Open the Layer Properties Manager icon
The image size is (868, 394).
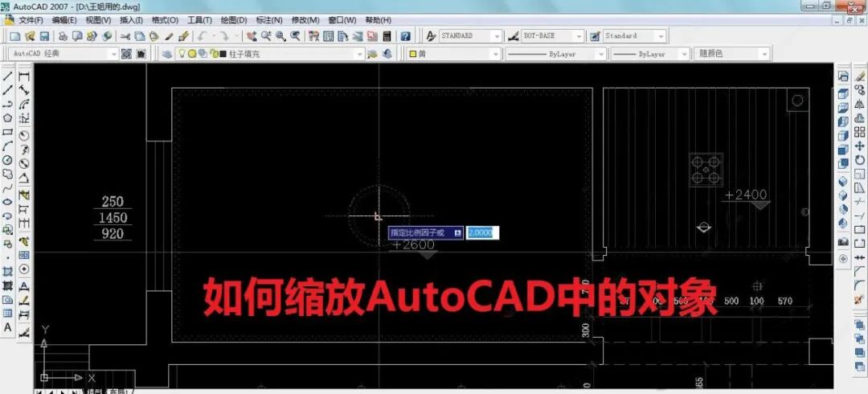(166, 54)
